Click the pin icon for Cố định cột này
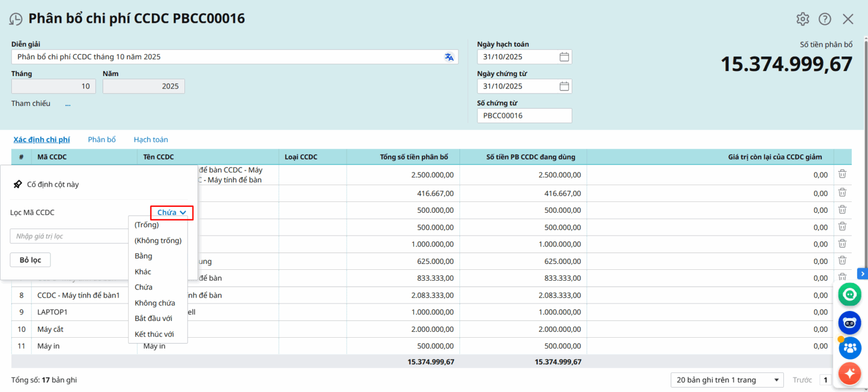 18,185
